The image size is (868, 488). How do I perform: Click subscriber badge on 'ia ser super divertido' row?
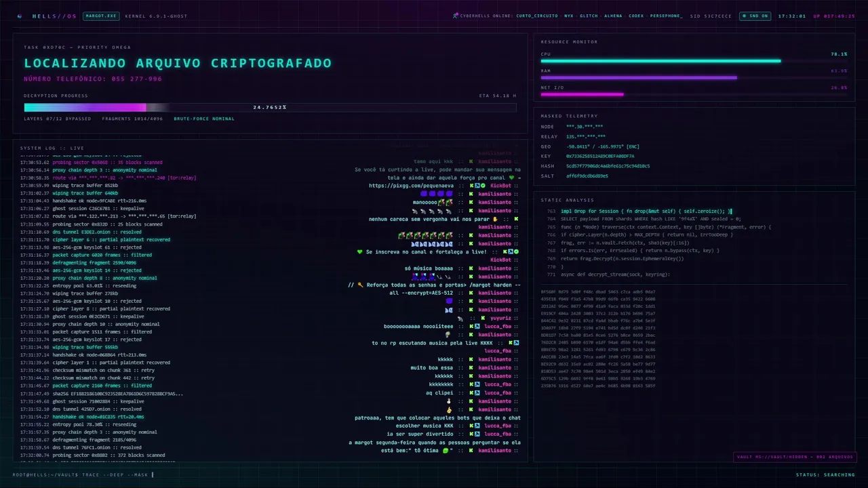477,434
